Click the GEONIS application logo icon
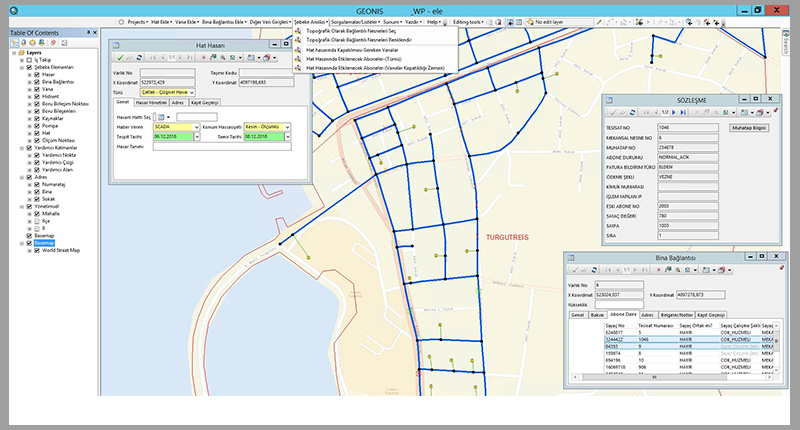800x430 pixels. coord(14,10)
